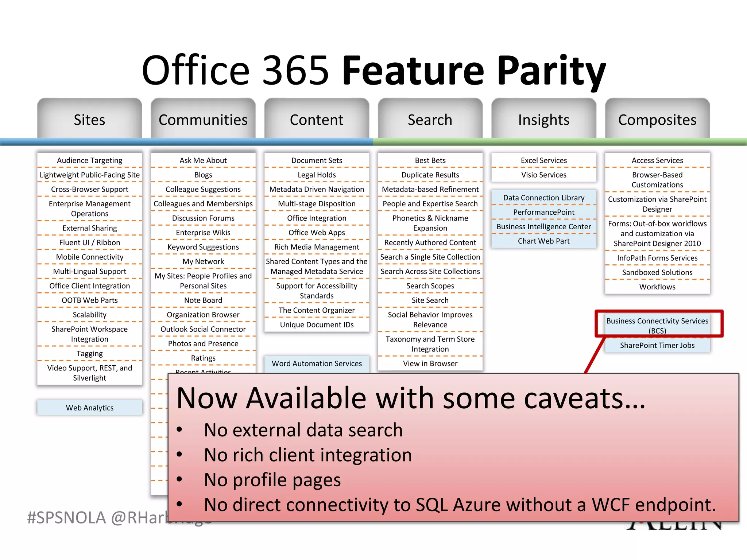Select Access Services item
The image size is (747, 560).
tap(657, 160)
